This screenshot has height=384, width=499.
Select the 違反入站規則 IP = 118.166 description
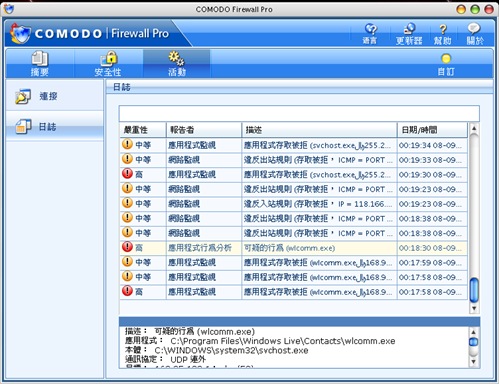[318, 204]
